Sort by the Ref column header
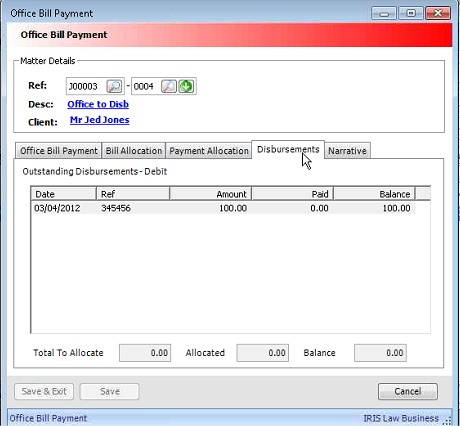 (133, 194)
